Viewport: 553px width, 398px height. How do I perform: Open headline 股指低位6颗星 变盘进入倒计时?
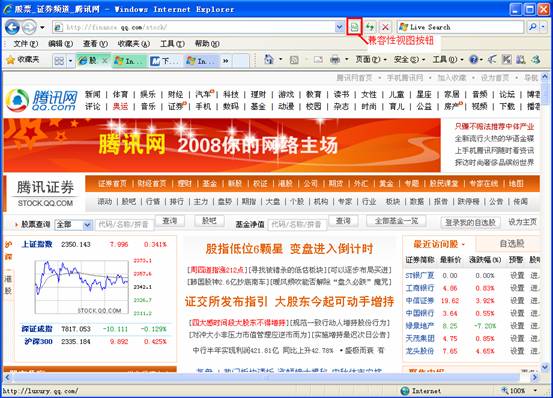[289, 249]
